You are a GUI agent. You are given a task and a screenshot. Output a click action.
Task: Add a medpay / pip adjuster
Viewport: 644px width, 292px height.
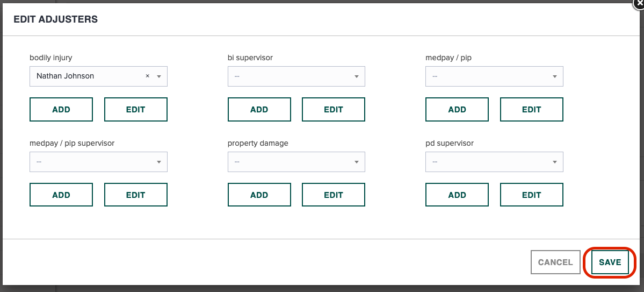tap(457, 109)
